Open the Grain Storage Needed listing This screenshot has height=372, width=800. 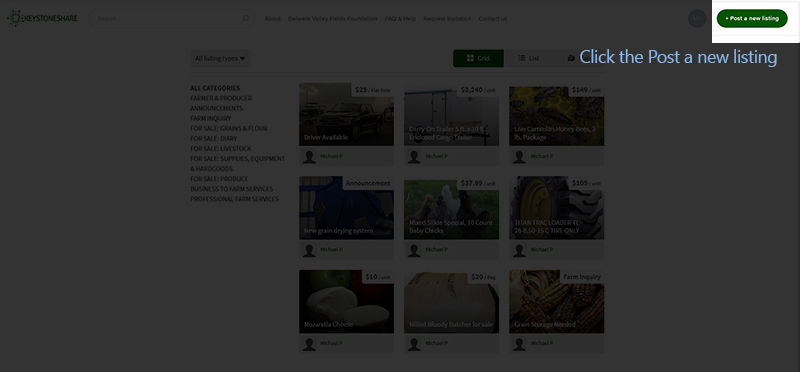[556, 302]
